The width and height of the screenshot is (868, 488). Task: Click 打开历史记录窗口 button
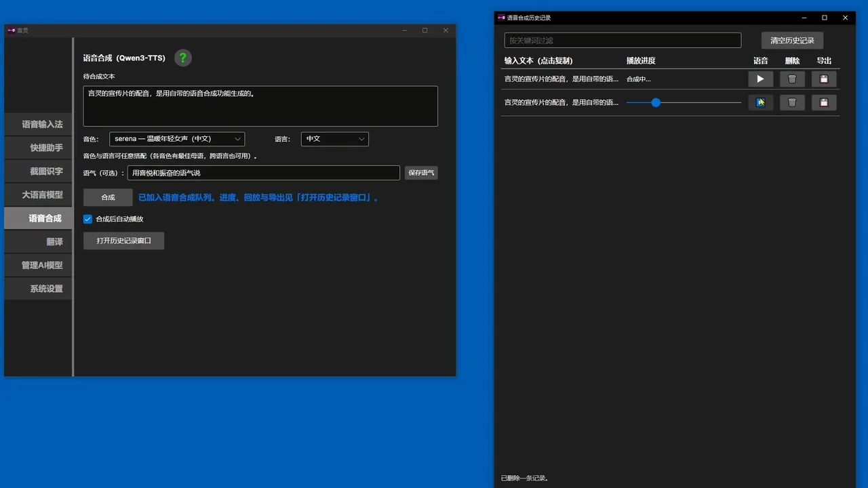point(123,241)
